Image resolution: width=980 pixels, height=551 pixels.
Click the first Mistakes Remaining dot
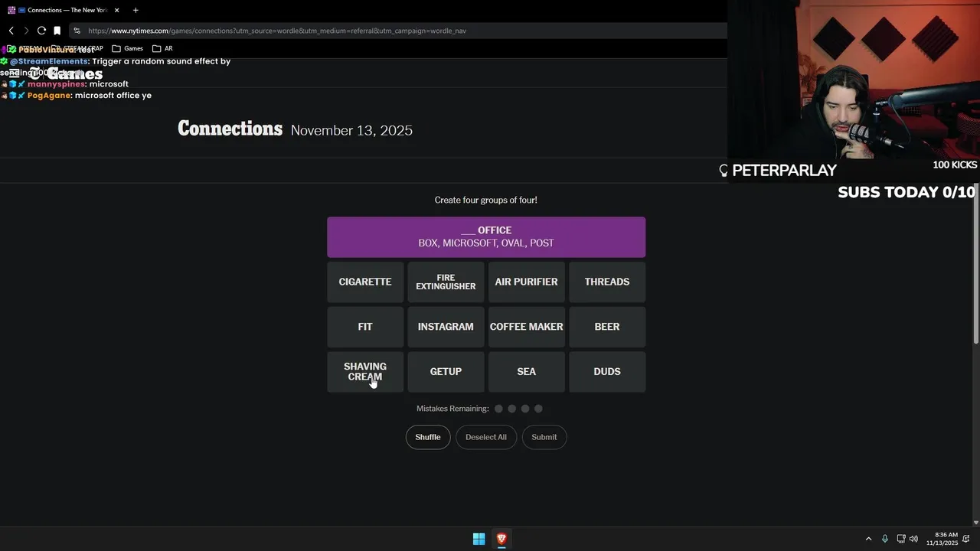coord(498,409)
